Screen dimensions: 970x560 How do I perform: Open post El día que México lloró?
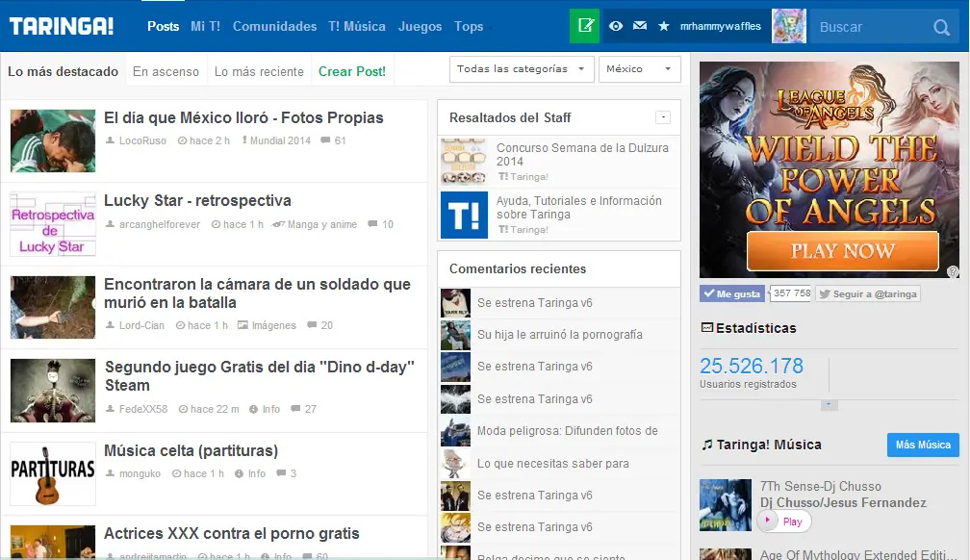click(243, 117)
